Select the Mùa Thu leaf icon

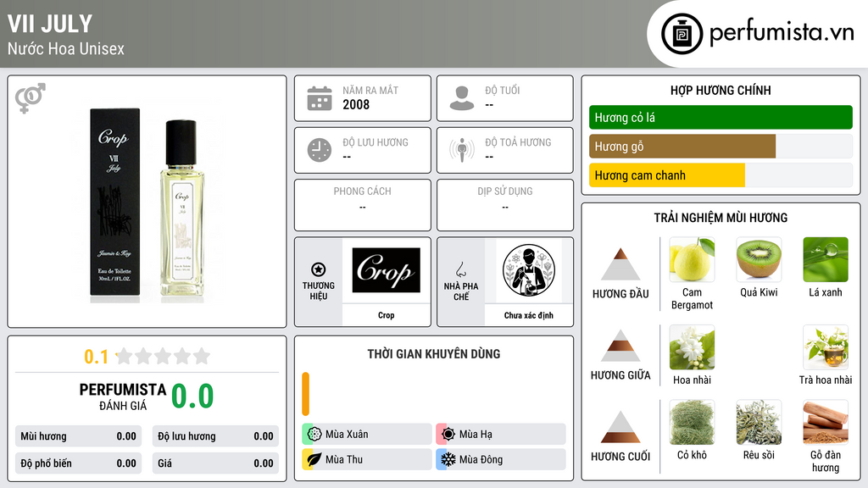(314, 459)
